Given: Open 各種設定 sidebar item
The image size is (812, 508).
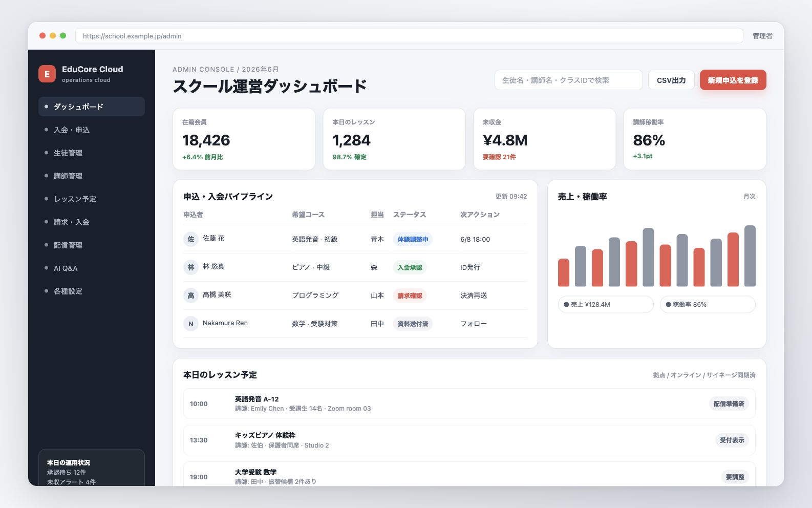Looking at the screenshot, I should point(92,291).
